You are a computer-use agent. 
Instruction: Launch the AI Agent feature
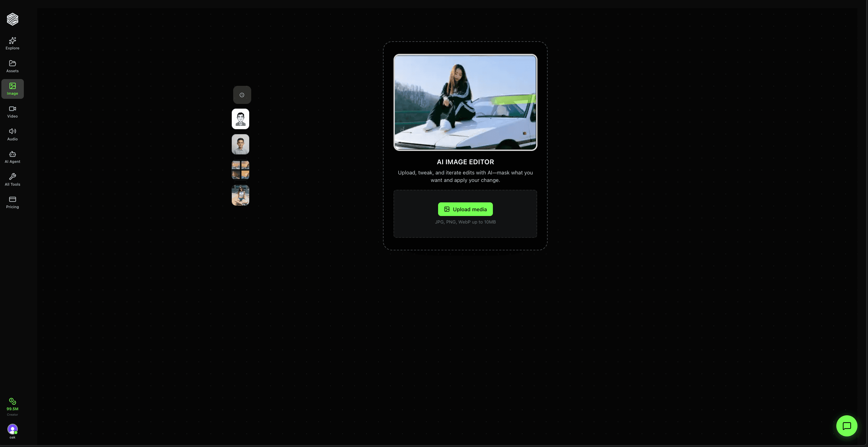12,157
